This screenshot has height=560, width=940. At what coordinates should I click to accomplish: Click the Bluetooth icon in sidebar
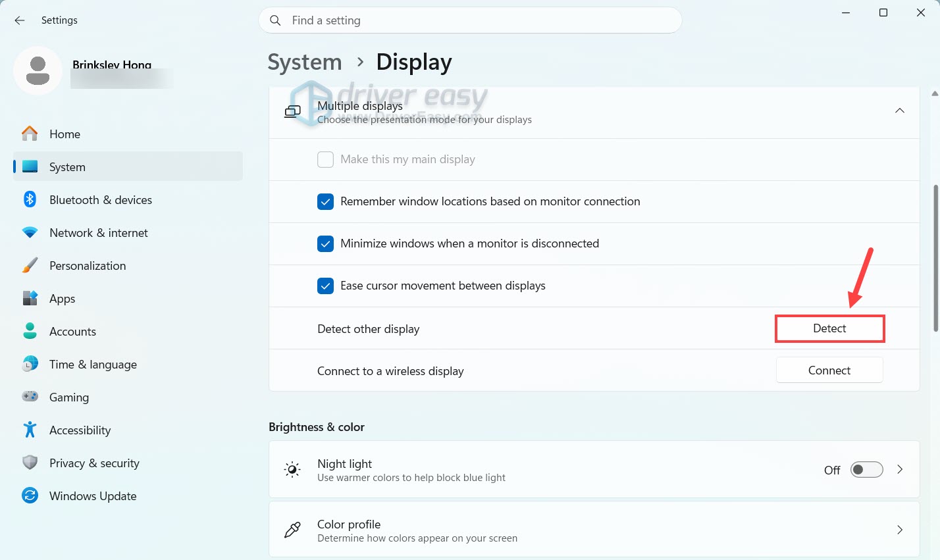pos(30,199)
